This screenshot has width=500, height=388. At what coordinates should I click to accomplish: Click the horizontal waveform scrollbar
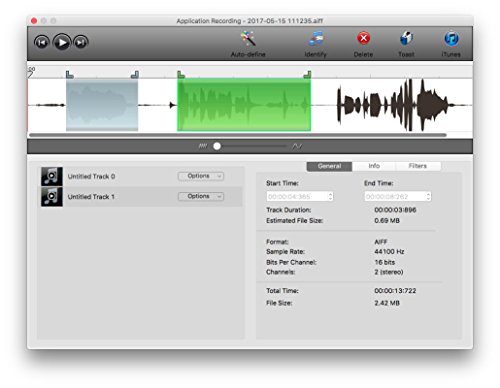coord(238,135)
